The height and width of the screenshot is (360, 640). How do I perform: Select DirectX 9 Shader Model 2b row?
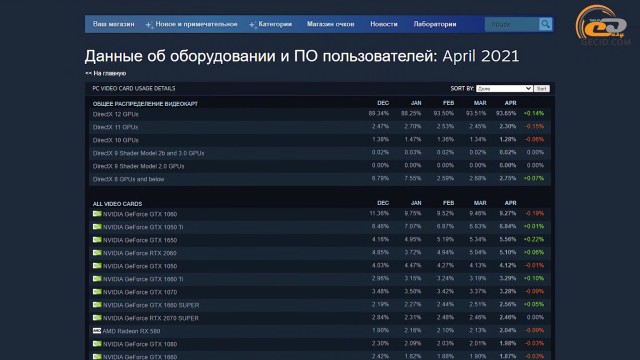[320, 153]
